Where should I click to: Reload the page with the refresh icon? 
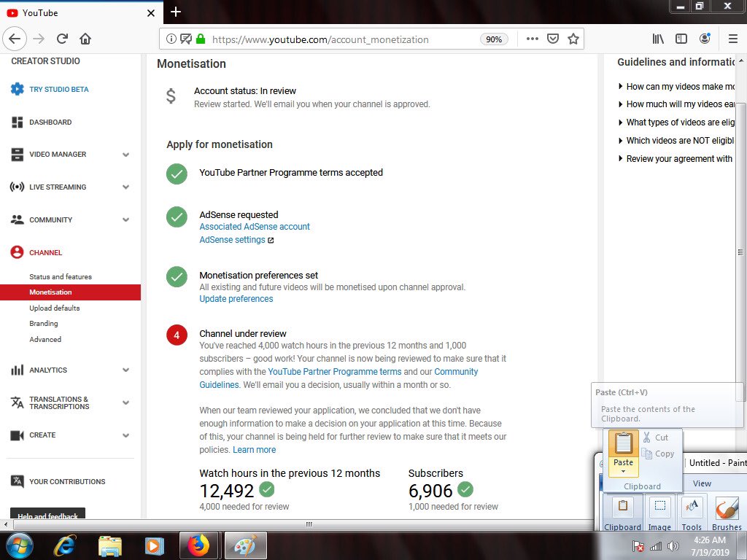click(62, 39)
